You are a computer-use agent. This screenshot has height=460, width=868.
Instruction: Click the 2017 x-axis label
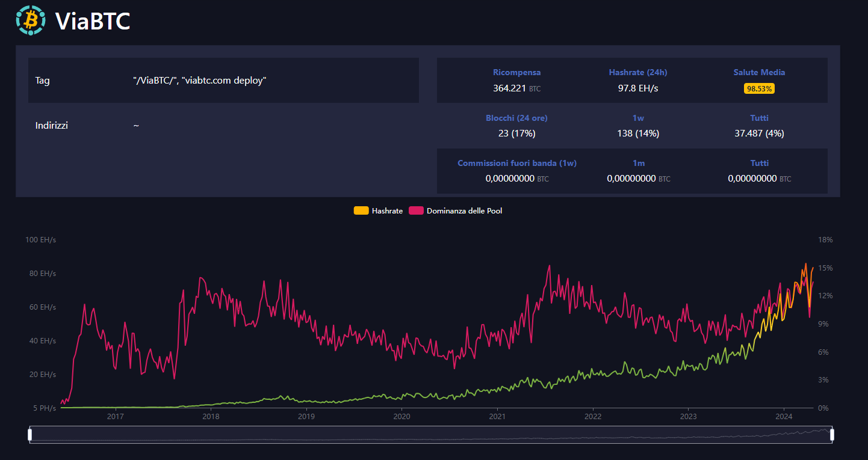point(115,416)
